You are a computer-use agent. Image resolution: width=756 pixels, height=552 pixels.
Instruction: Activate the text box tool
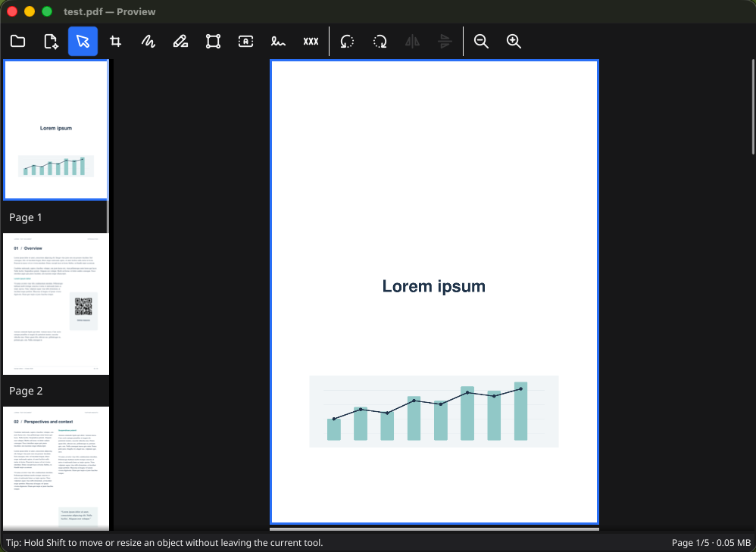click(x=246, y=42)
